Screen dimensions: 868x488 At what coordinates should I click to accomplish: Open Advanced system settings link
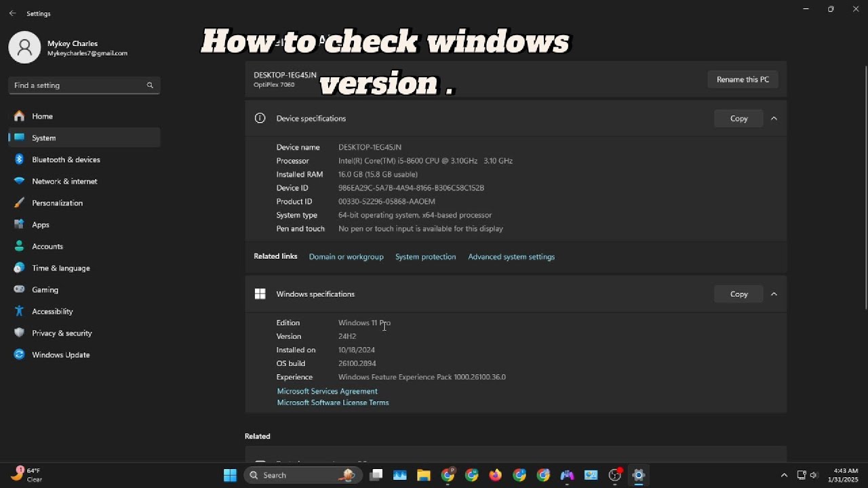[511, 257]
